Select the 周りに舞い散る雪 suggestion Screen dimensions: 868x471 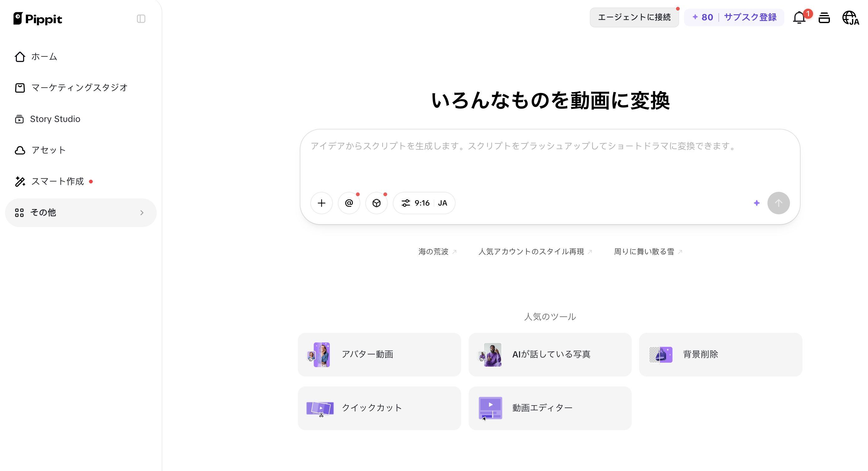[648, 251]
